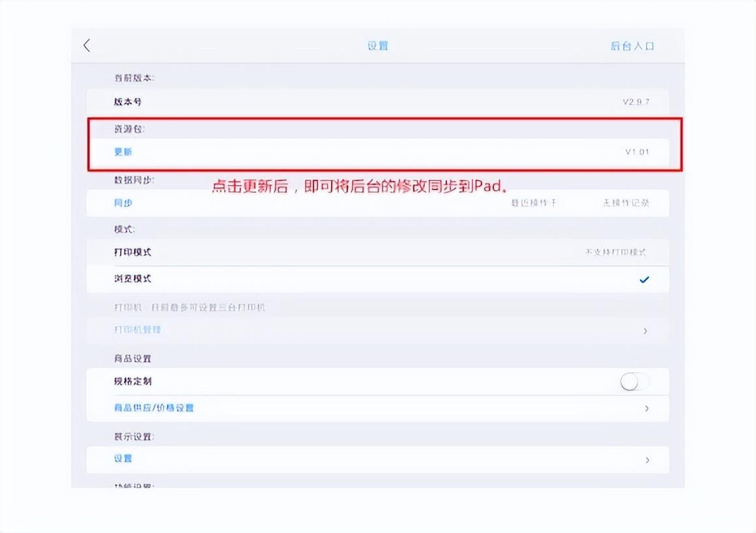Open 打印机管理 for printer management
Screen dimensions: 756x533
(138, 330)
